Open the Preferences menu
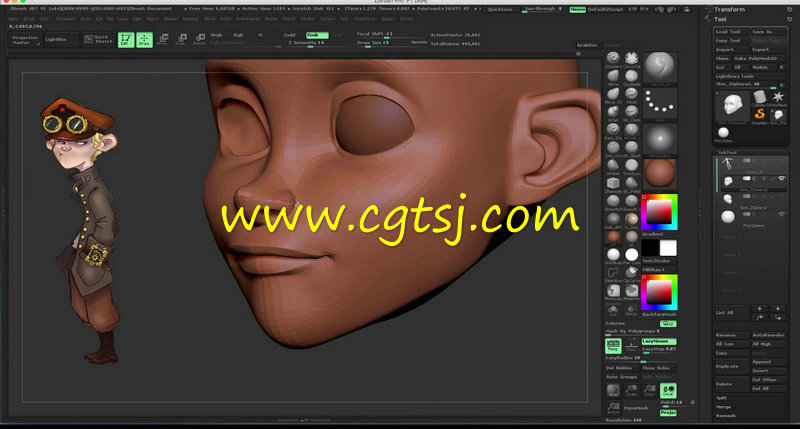This screenshot has height=429, width=800. [247, 19]
